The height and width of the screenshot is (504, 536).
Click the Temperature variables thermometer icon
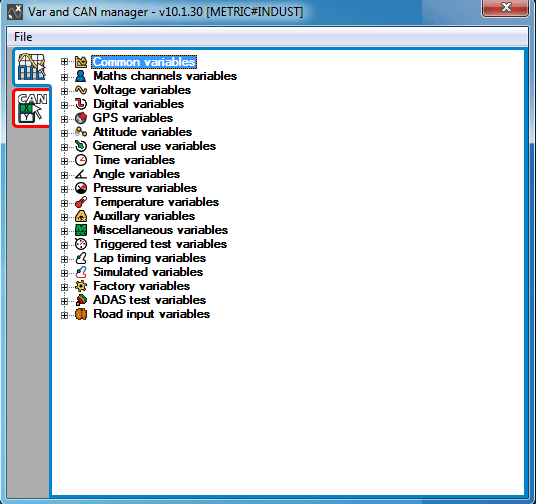pyautogui.click(x=81, y=202)
